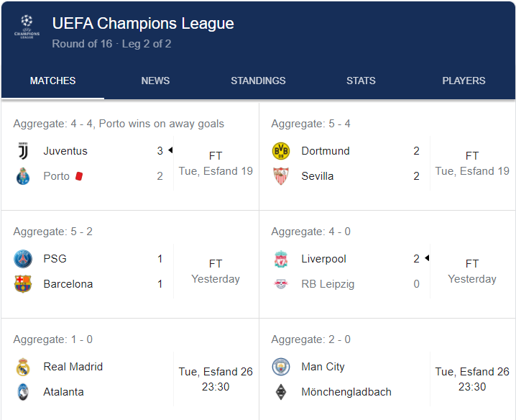Click the Liverpool club crest
The height and width of the screenshot is (420, 516).
(281, 259)
